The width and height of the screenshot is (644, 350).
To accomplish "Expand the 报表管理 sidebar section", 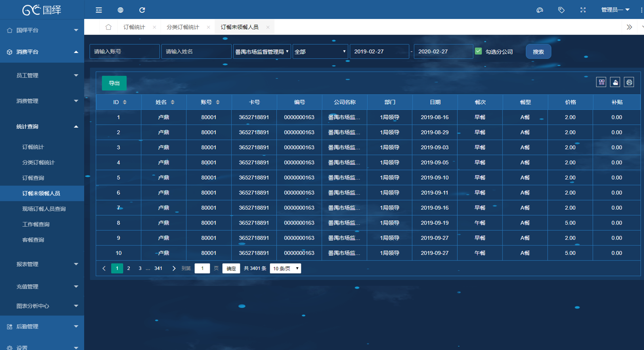I will tap(42, 264).
